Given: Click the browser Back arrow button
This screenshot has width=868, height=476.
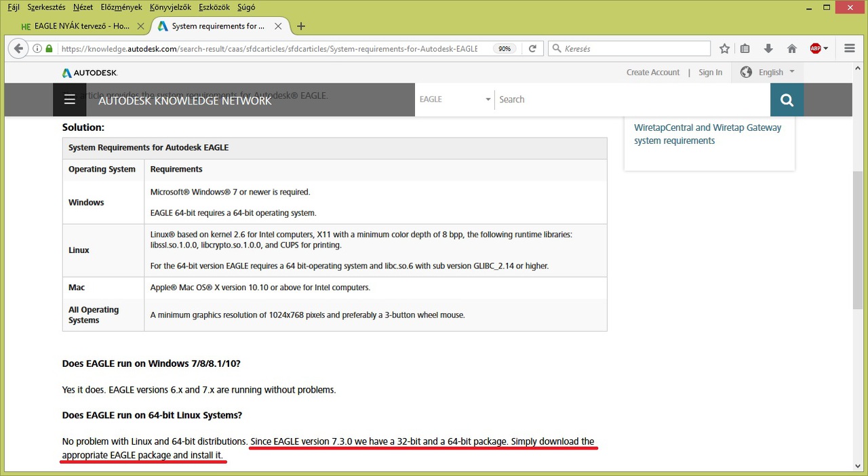Looking at the screenshot, I should pos(18,48).
